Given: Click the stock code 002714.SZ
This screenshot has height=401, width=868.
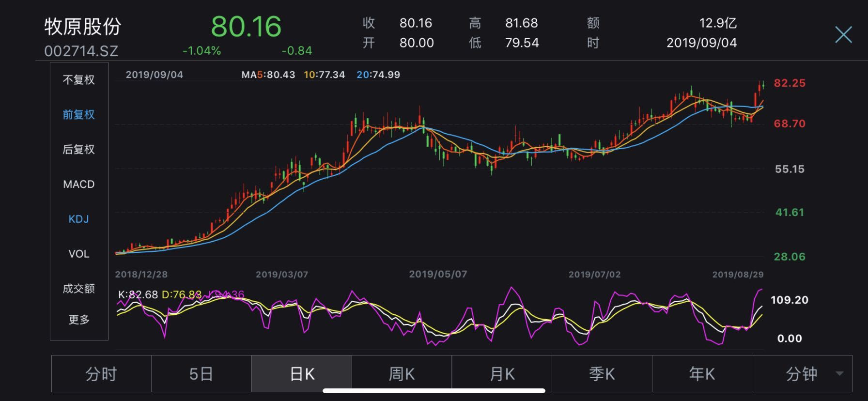Looking at the screenshot, I should 81,51.
